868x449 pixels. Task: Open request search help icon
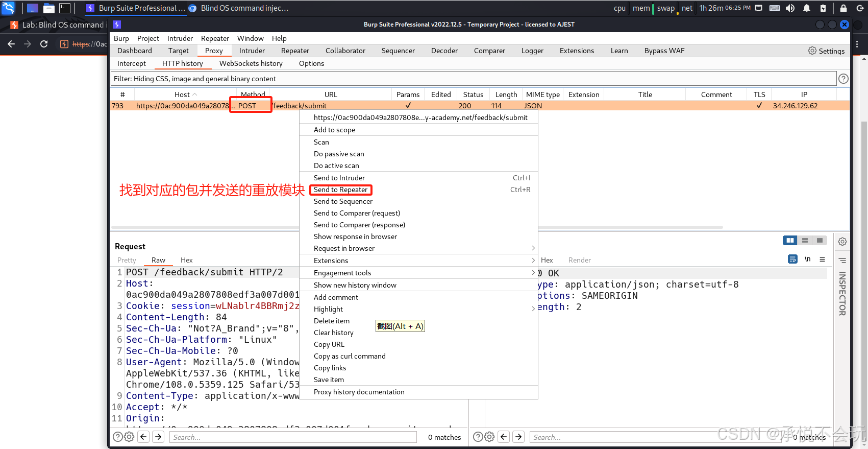(x=117, y=437)
